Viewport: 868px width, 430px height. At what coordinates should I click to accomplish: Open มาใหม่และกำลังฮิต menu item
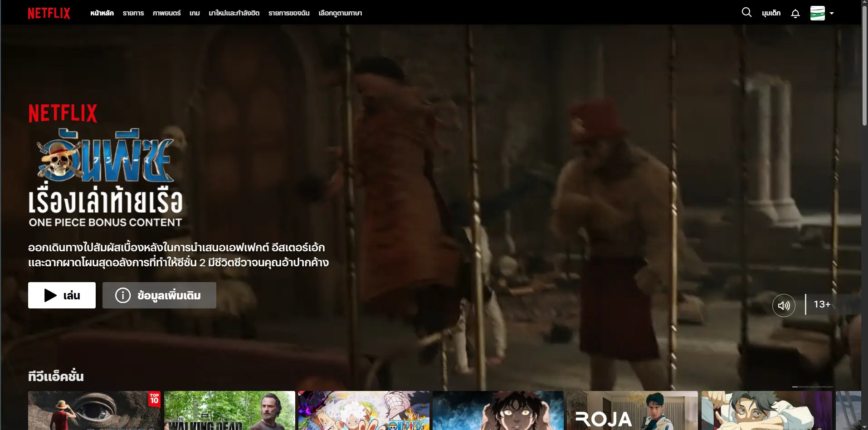pos(234,13)
